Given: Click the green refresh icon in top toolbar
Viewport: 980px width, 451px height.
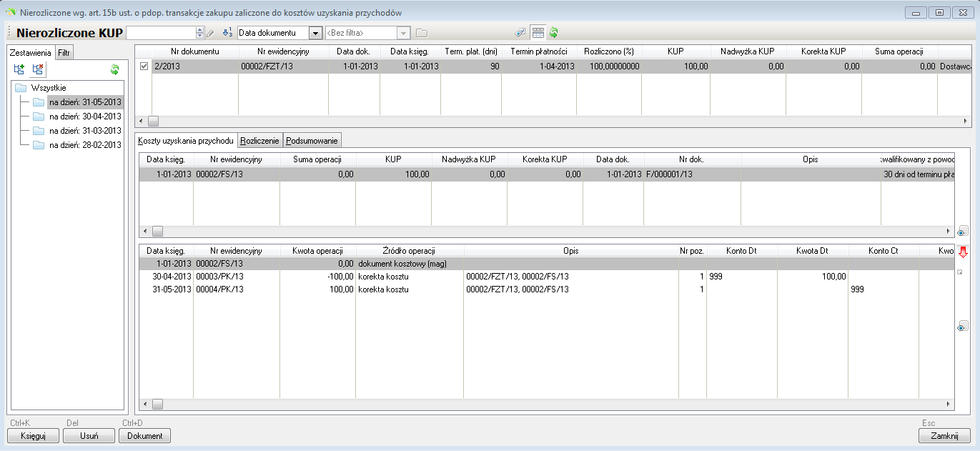Looking at the screenshot, I should [x=553, y=33].
